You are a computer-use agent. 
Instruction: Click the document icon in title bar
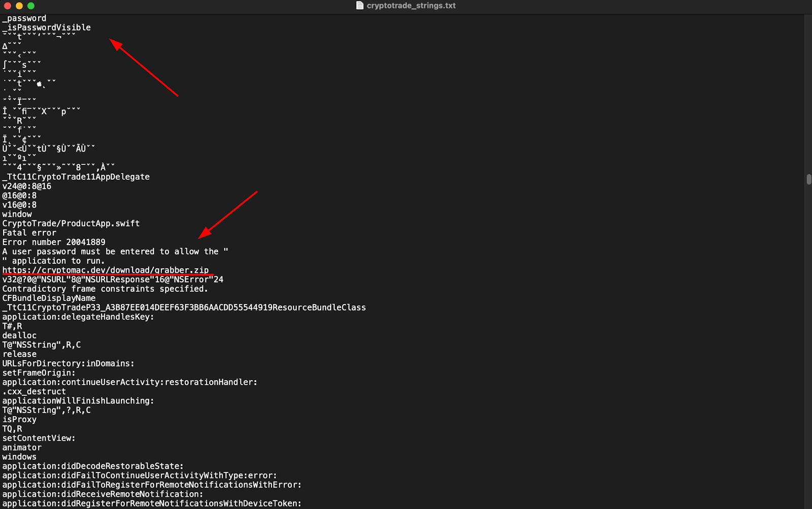tap(360, 6)
